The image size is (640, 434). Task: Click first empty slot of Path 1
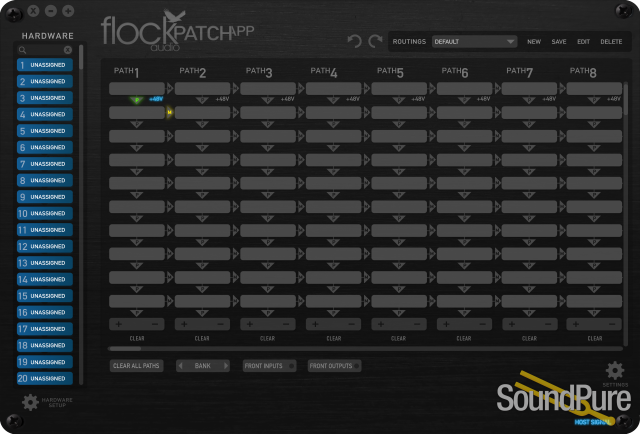pyautogui.click(x=137, y=89)
